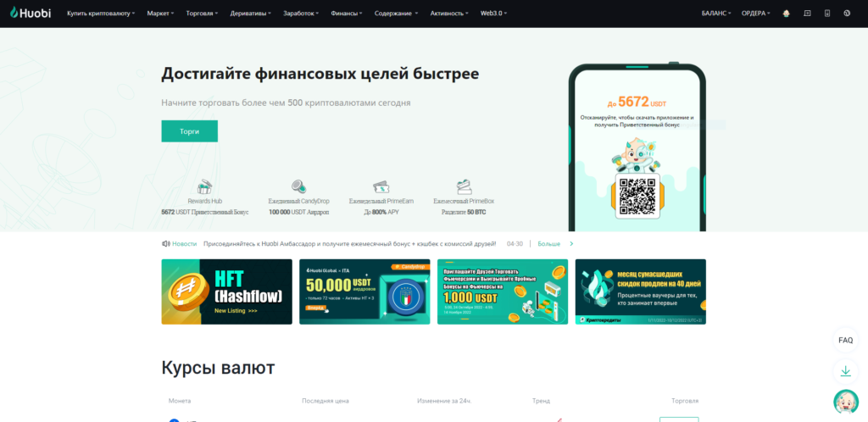
Task: Expand the БАЛАНС dropdown
Action: point(716,14)
